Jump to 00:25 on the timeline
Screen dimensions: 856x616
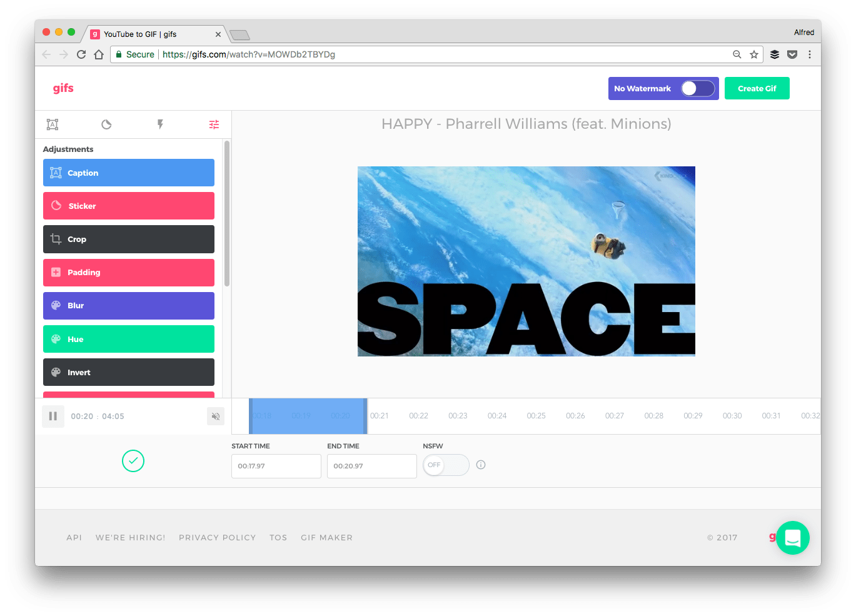click(x=536, y=416)
